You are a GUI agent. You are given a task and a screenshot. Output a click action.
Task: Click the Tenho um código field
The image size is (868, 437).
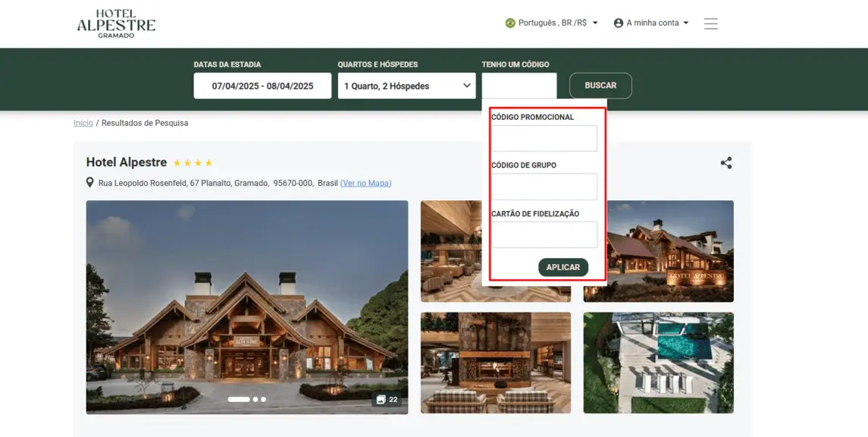click(x=519, y=86)
